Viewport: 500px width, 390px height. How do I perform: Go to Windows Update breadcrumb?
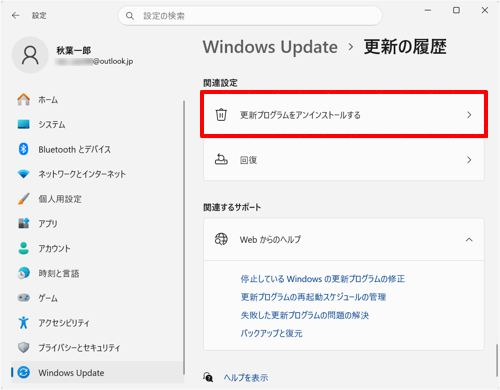pyautogui.click(x=270, y=47)
